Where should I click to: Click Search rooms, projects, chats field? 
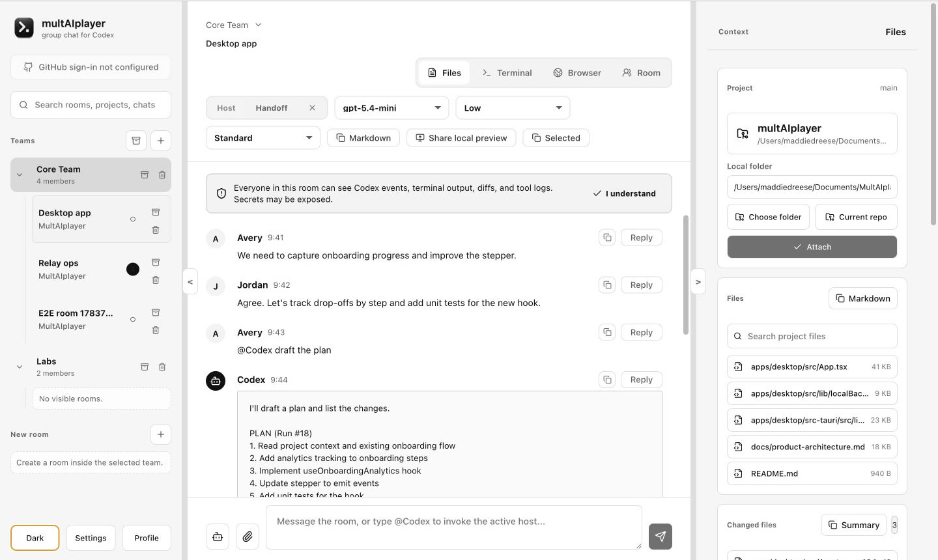(91, 105)
